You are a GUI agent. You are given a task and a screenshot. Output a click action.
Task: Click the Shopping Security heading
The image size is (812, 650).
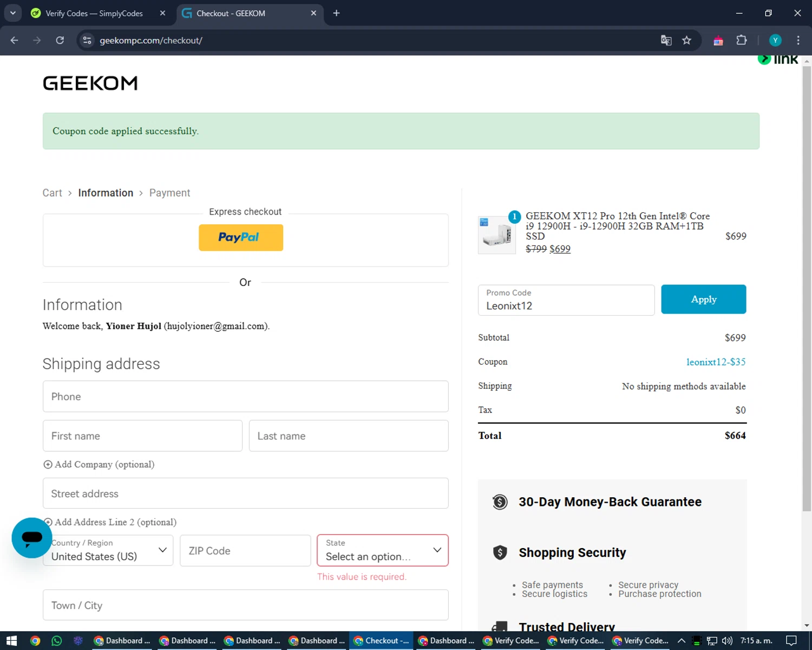pos(572,552)
